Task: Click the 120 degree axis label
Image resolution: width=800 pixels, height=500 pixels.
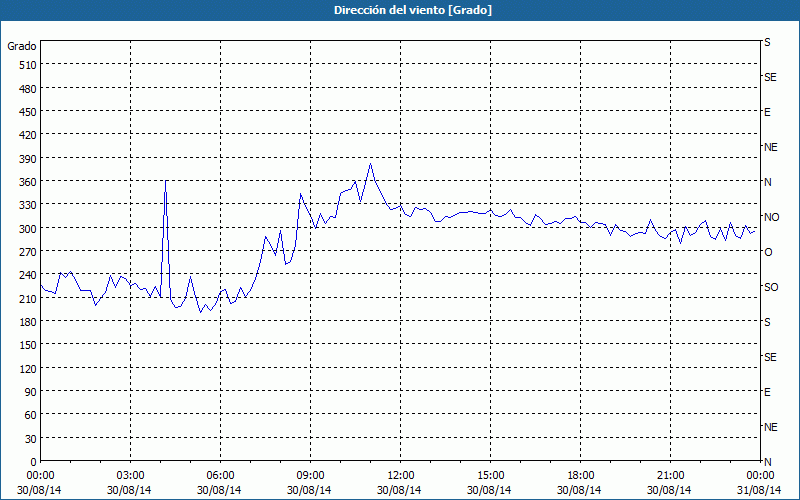Action: point(29,369)
